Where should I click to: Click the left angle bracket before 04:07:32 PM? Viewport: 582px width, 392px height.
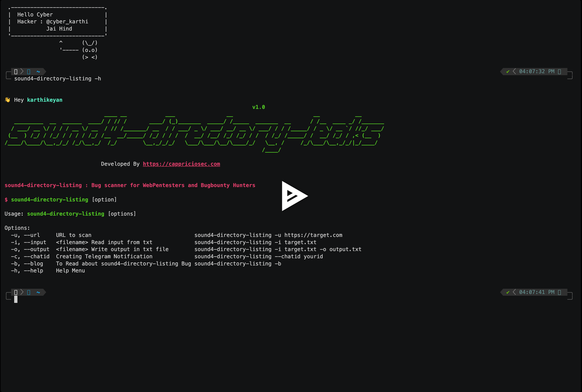tap(514, 72)
